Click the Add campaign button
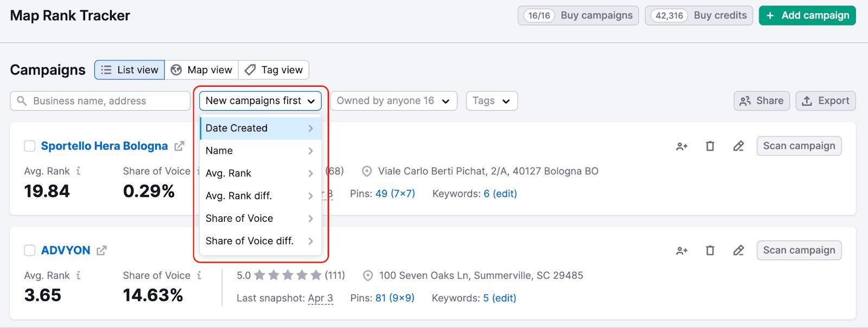 click(807, 16)
